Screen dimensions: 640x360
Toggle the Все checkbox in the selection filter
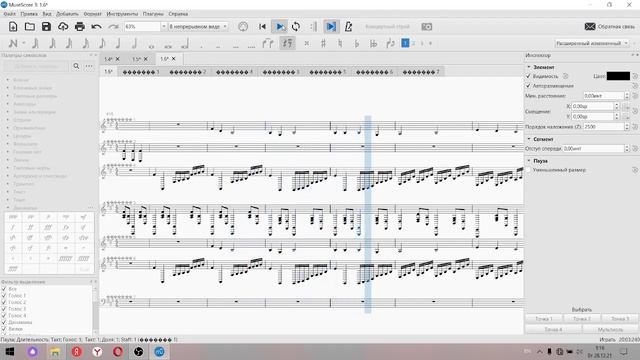(4, 289)
